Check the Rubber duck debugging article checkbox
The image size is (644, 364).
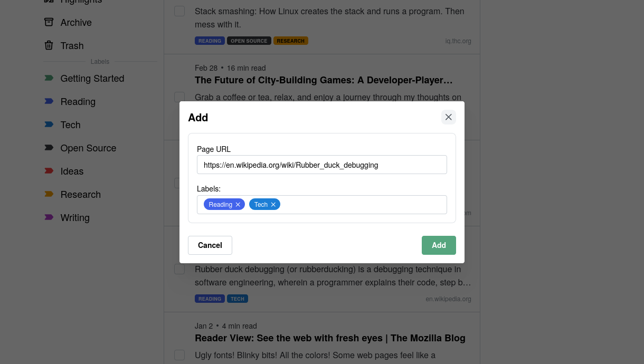pos(179,269)
